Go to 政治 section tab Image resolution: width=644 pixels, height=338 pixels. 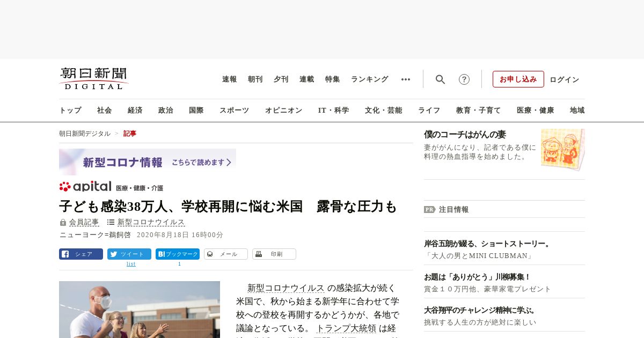coord(166,111)
